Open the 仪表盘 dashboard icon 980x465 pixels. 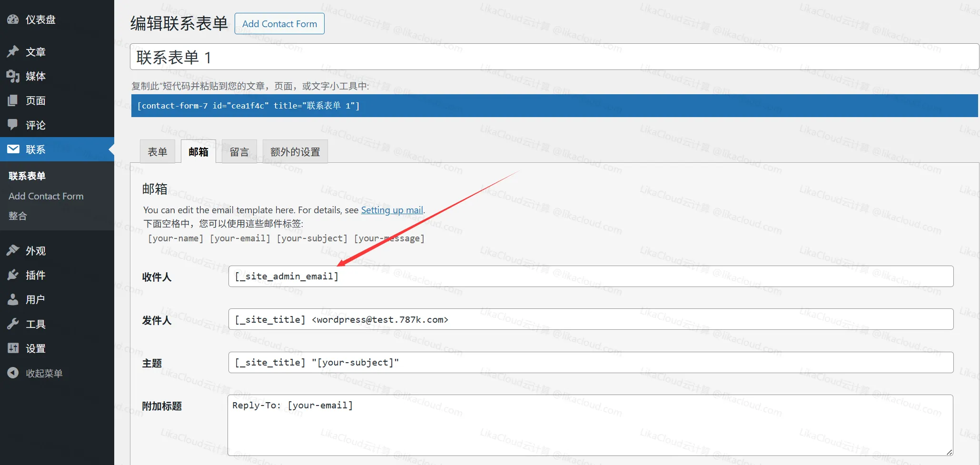click(x=13, y=20)
